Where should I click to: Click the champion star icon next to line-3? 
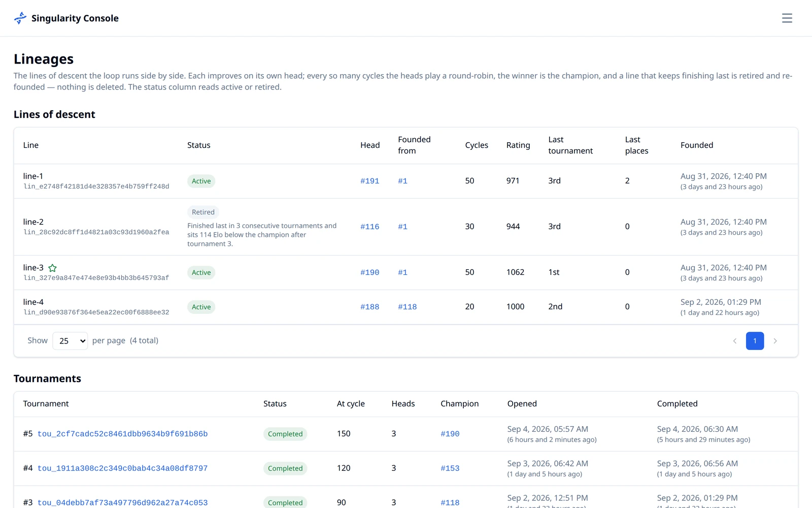pos(52,268)
